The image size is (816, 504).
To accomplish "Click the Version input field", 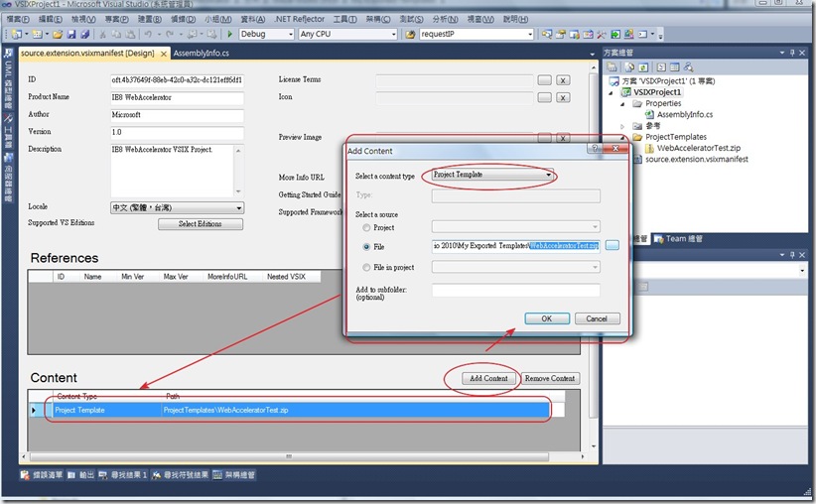I will [177, 132].
